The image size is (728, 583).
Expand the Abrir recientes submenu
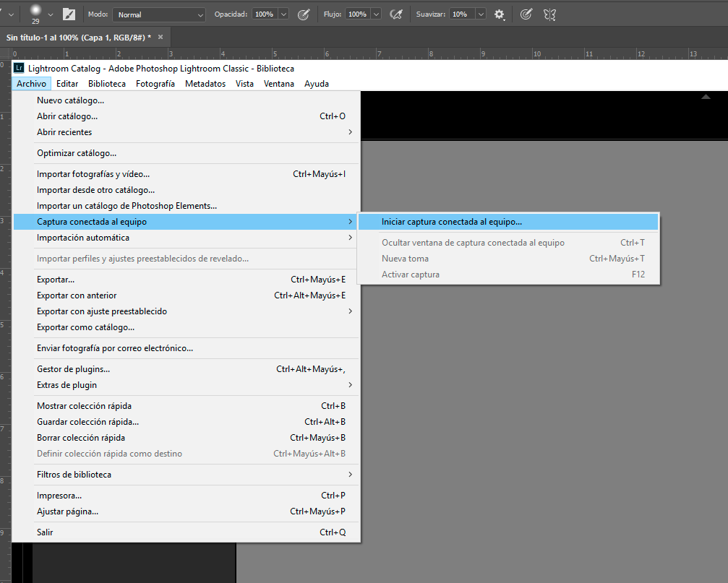pyautogui.click(x=187, y=132)
